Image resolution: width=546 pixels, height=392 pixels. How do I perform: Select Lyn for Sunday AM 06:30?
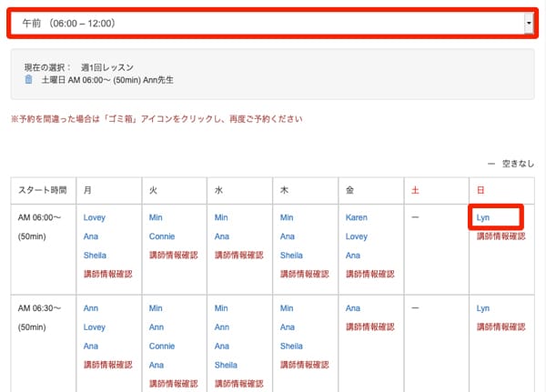[x=482, y=308]
